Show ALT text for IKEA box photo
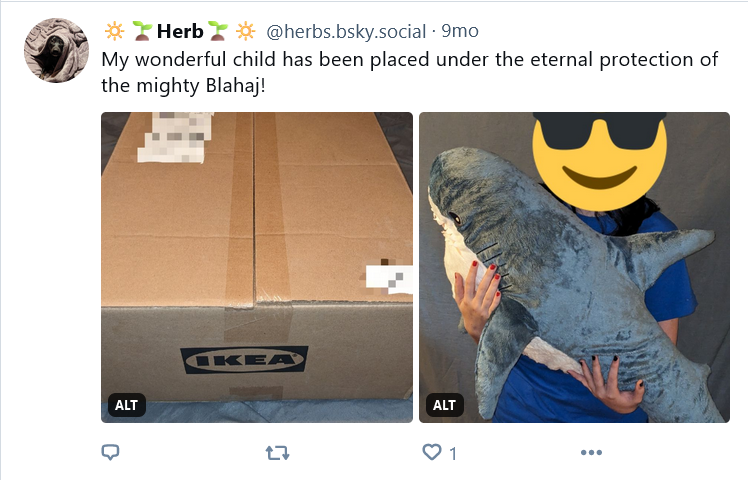This screenshot has width=748, height=480. pyautogui.click(x=126, y=405)
